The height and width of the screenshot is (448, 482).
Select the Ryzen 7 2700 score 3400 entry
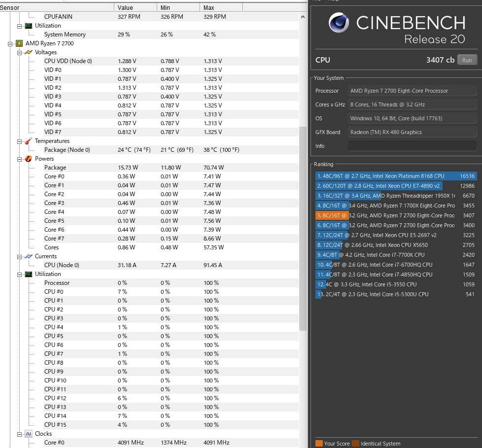pyautogui.click(x=396, y=225)
